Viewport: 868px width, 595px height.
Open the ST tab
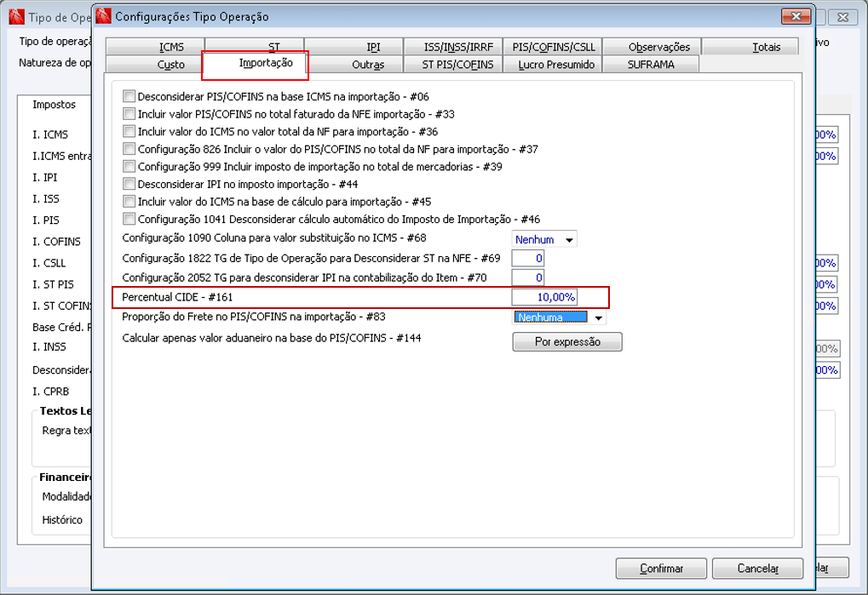(255, 44)
